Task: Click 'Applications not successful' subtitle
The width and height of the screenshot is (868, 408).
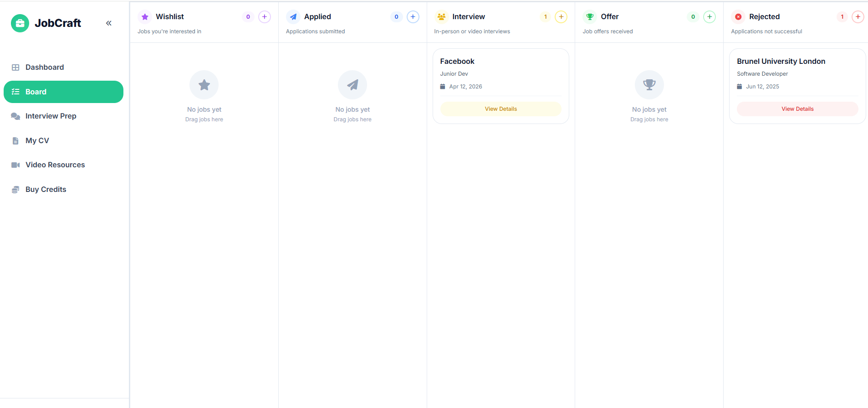Action: pyautogui.click(x=767, y=31)
